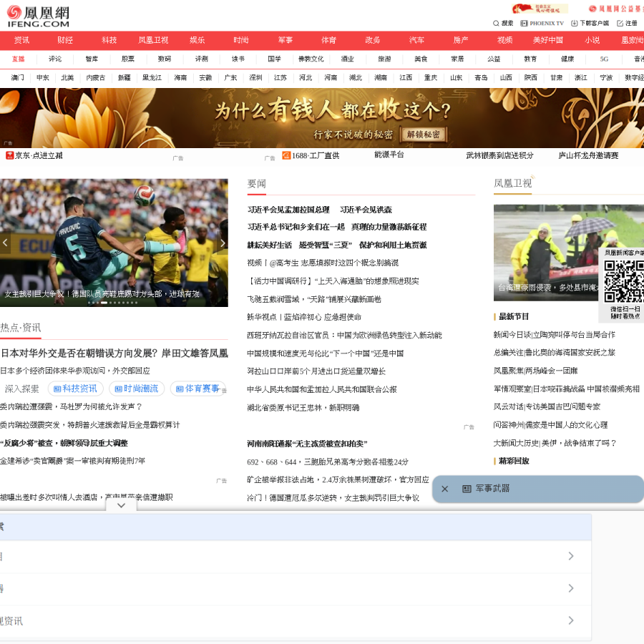644x644 pixels.
Task: Collapse panel with down chevron tab
Action: coord(121,506)
